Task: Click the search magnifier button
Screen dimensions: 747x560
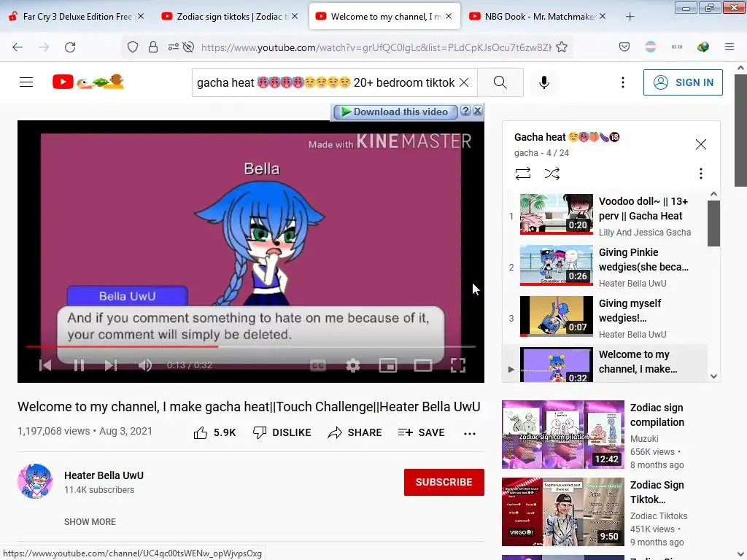Action: click(x=500, y=82)
